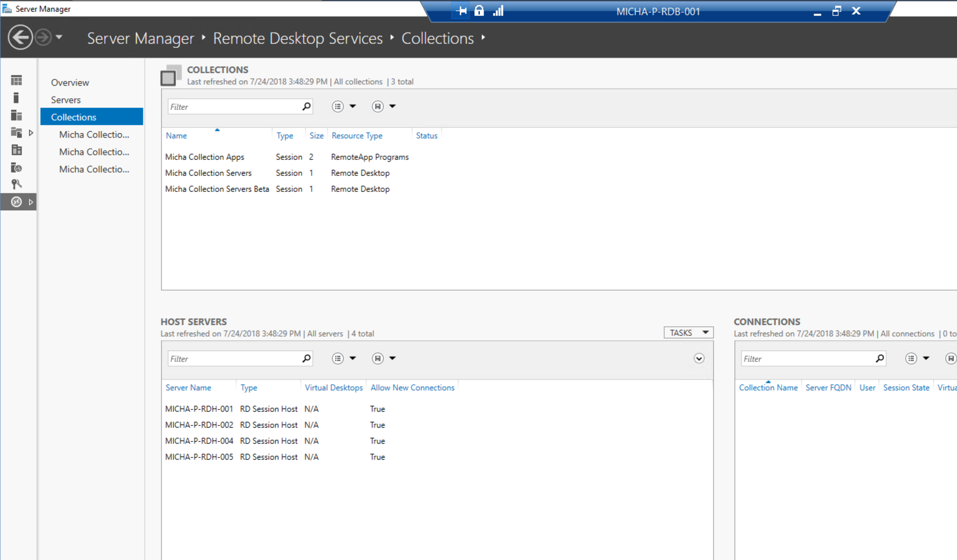This screenshot has height=560, width=957.
Task: Sort by Allow New Connections column
Action: point(412,388)
